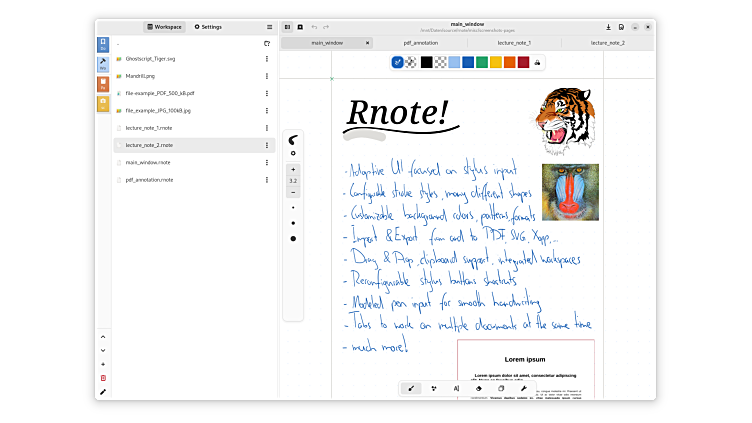Undo the last action

pyautogui.click(x=314, y=27)
